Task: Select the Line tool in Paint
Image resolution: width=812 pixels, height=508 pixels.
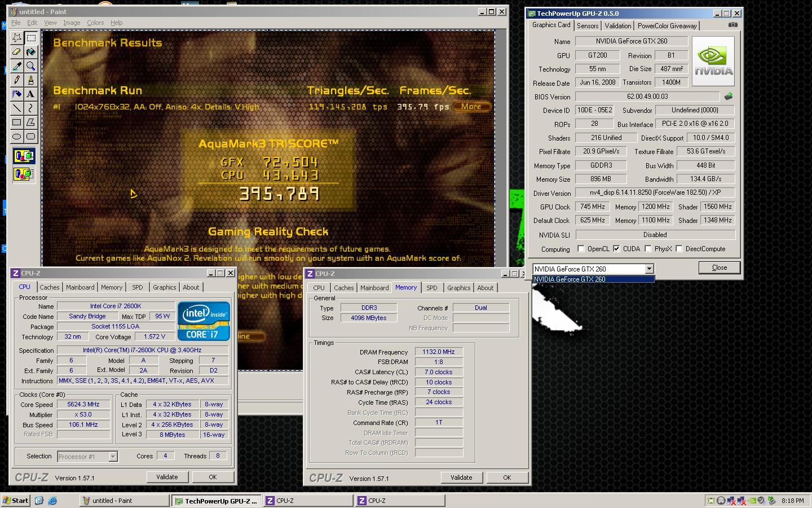Action: [17, 108]
